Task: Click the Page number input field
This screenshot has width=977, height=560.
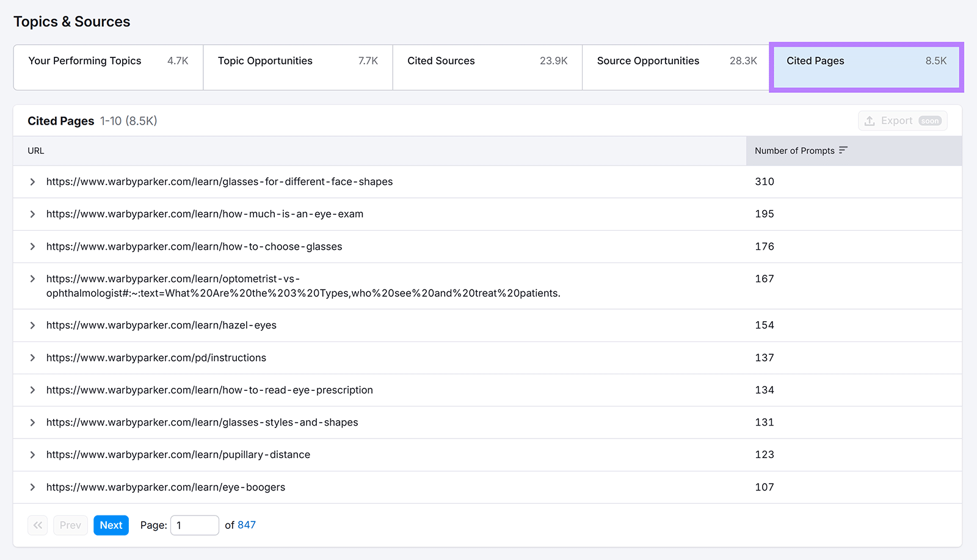Action: [194, 525]
